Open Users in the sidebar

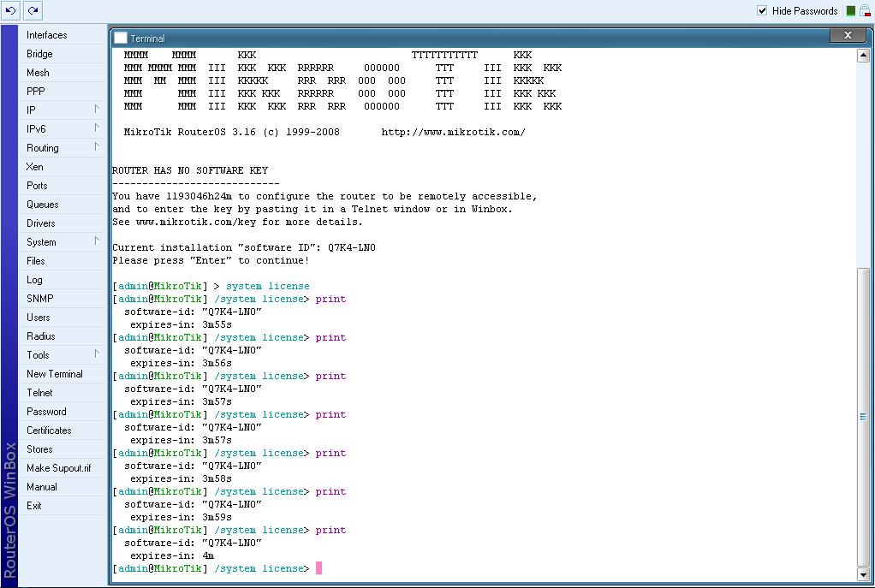click(x=63, y=318)
